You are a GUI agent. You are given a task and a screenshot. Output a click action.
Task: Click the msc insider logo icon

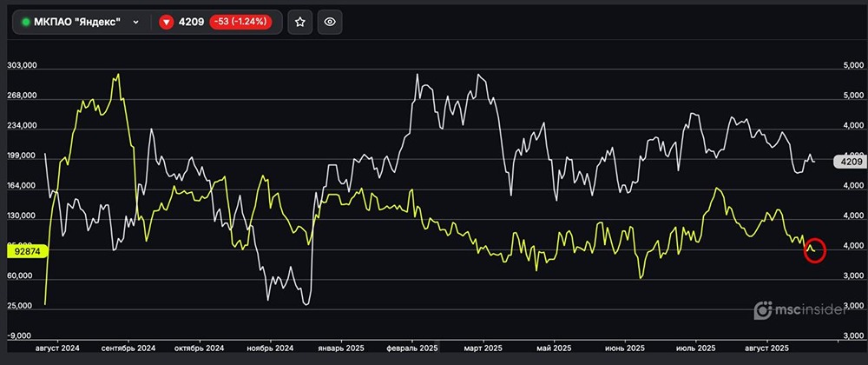pos(763,309)
